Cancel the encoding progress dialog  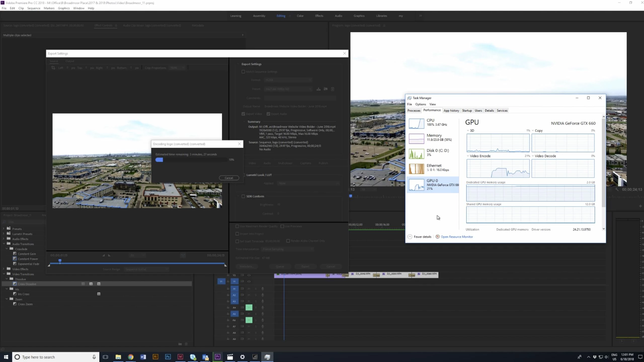pyautogui.click(x=229, y=178)
